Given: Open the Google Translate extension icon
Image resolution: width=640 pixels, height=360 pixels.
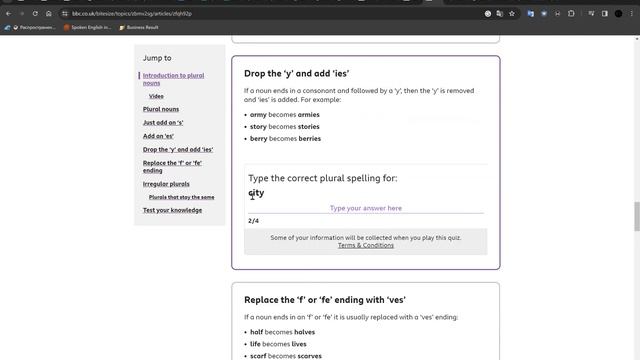Looking at the screenshot, I should 531,13.
